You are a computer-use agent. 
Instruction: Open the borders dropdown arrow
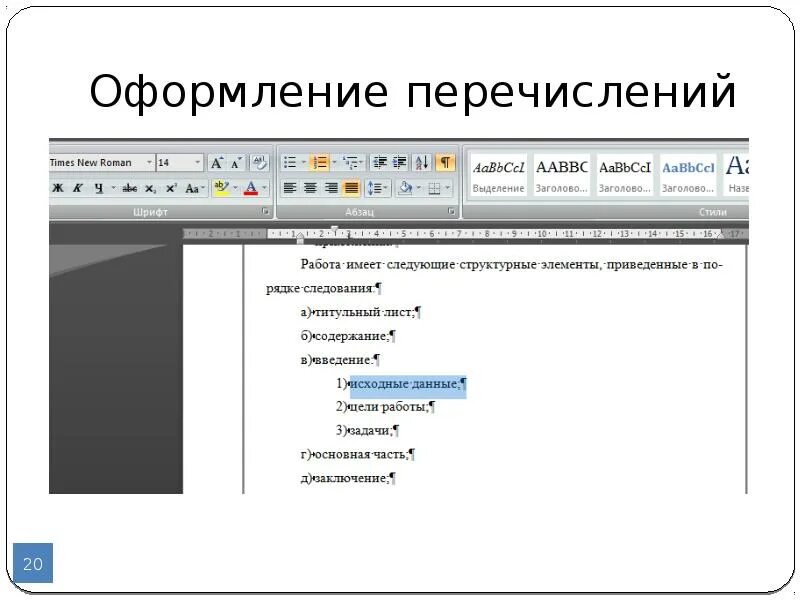[447, 188]
